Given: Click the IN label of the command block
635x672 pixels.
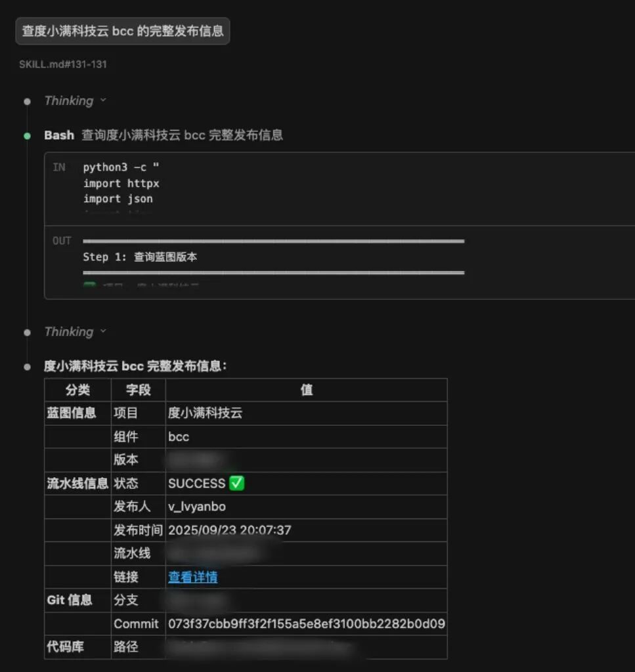Looking at the screenshot, I should pyautogui.click(x=59, y=167).
